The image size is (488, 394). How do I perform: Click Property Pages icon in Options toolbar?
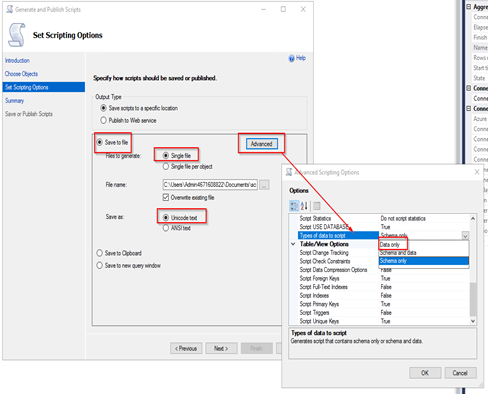[317, 206]
